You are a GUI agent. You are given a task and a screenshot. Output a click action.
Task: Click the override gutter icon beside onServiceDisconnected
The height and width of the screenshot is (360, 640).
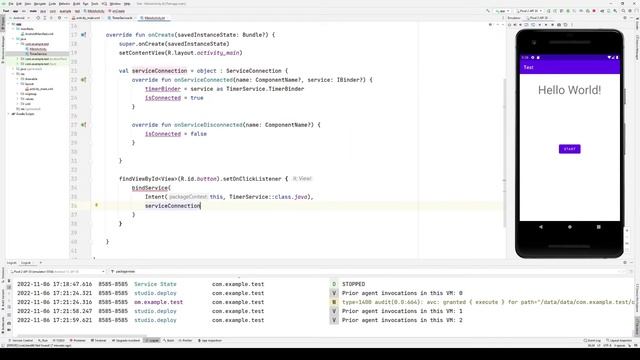click(83, 124)
